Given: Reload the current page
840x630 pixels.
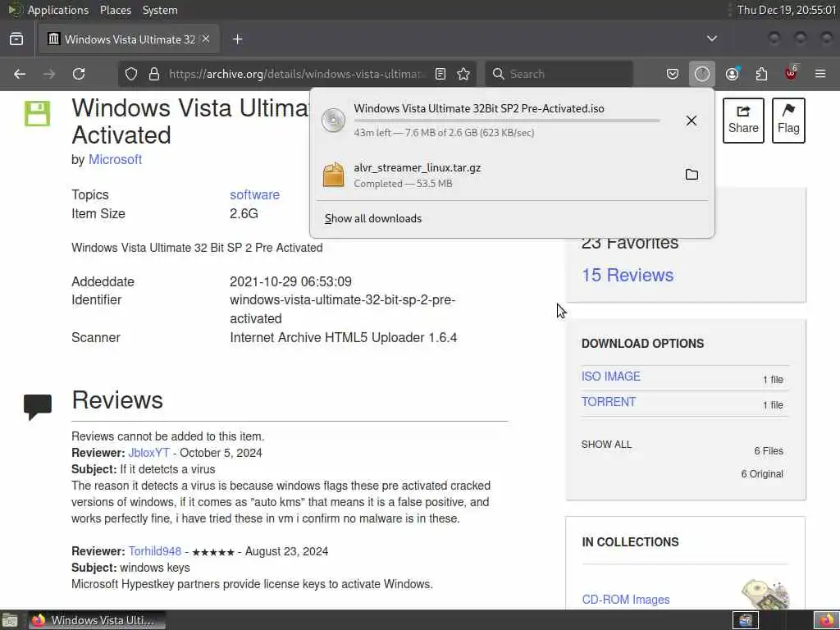Looking at the screenshot, I should click(x=79, y=74).
